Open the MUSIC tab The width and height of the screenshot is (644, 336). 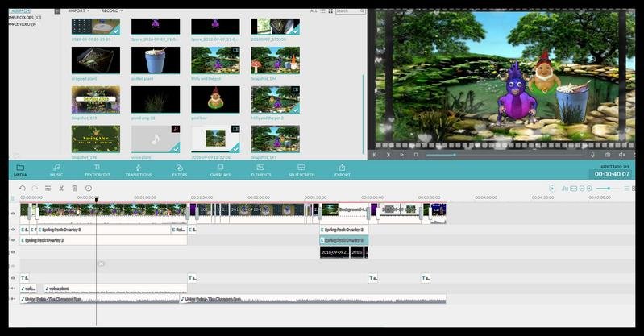pos(56,170)
